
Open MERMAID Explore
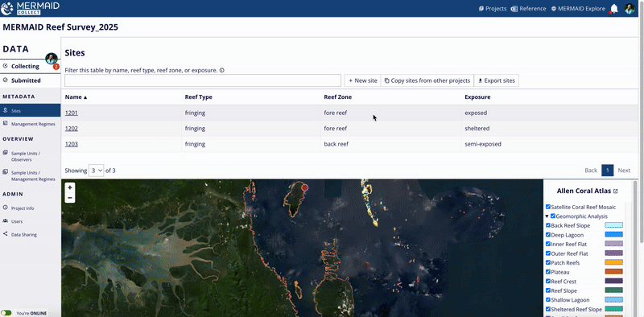[578, 9]
